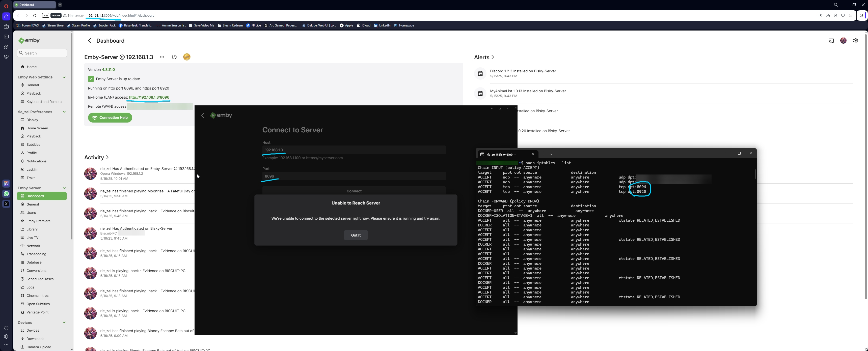
Task: Click the Emby logo in sidebar
Action: [29, 40]
